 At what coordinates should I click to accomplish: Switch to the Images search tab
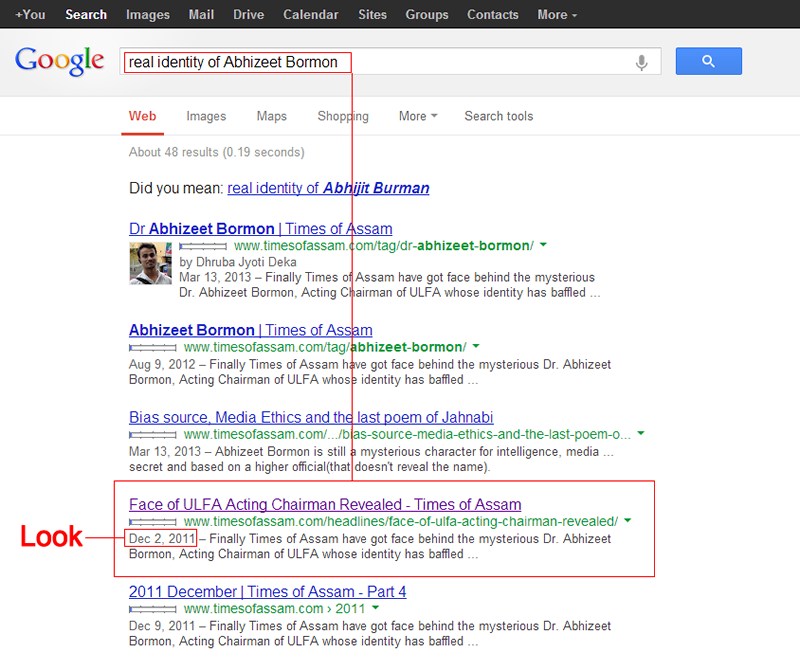tap(206, 116)
